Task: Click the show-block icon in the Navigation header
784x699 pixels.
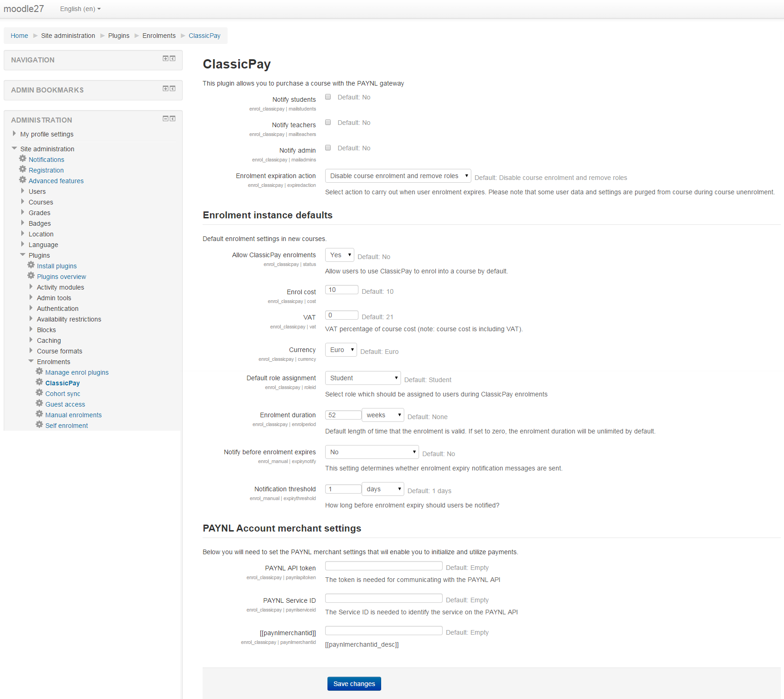Action: [x=166, y=59]
